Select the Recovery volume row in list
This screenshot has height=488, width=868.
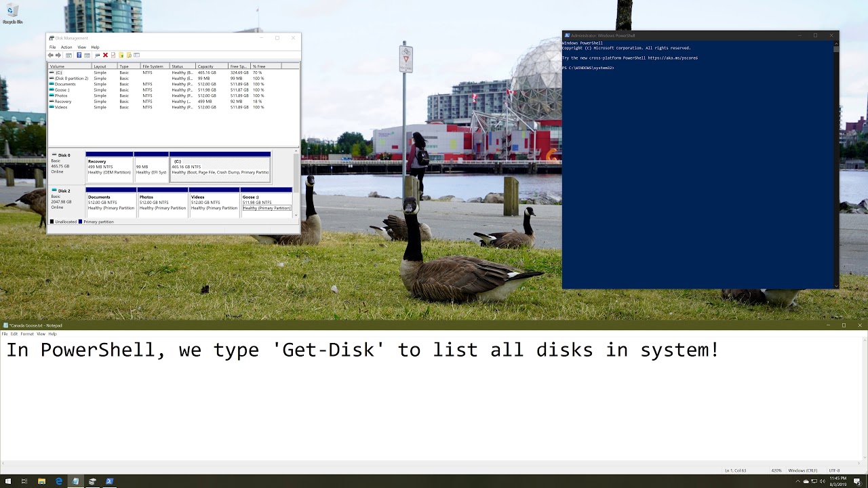pyautogui.click(x=173, y=102)
